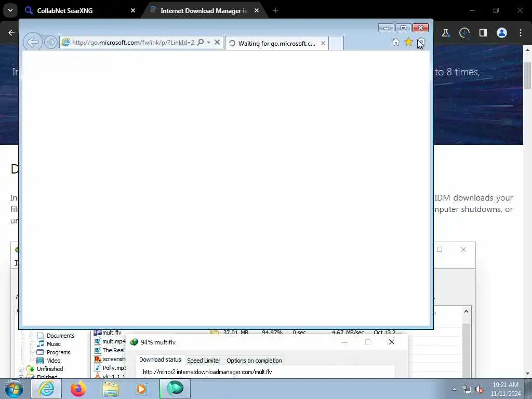
Task: Open Internet Explorer home page
Action: (x=395, y=42)
